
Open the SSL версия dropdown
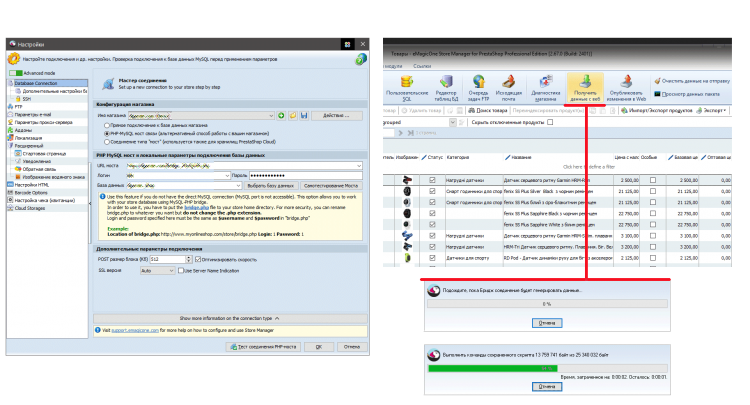158,270
